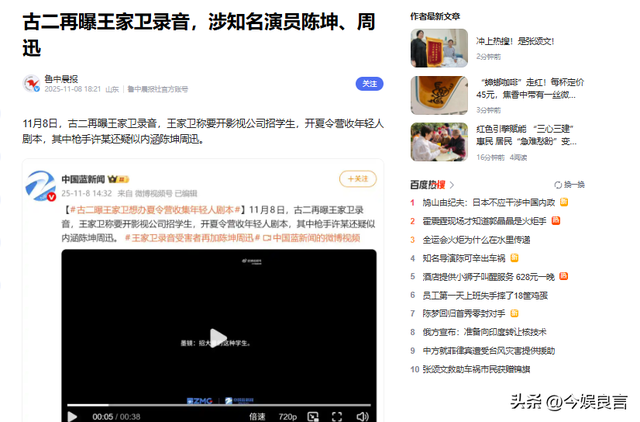Click hot tag icon beside 霍震霆 entry
This screenshot has height=422, width=640.
[556, 221]
